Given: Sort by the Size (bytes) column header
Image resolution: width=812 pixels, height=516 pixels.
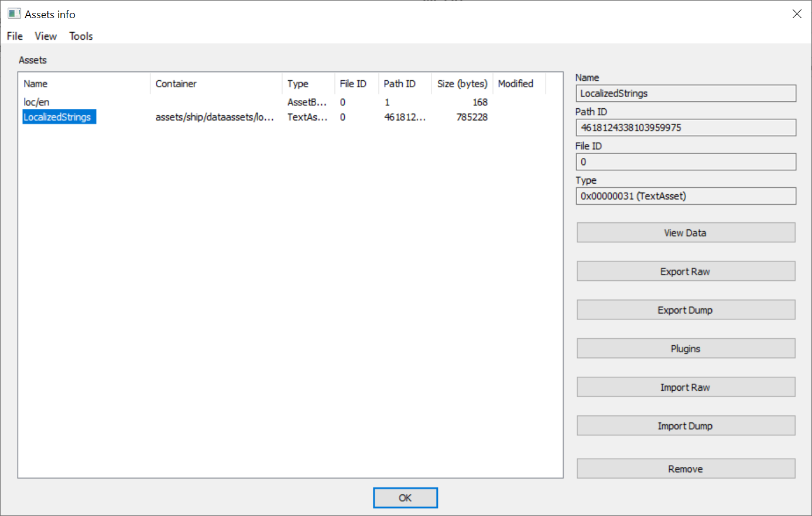Looking at the screenshot, I should 462,84.
